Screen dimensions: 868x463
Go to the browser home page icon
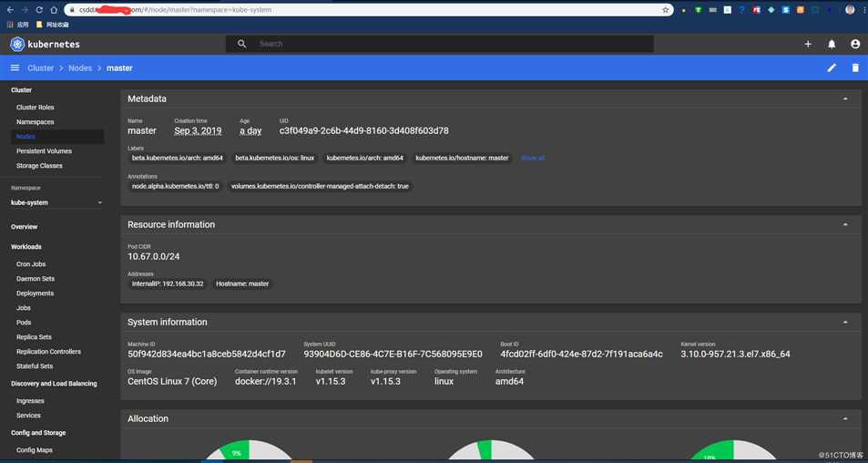click(54, 10)
